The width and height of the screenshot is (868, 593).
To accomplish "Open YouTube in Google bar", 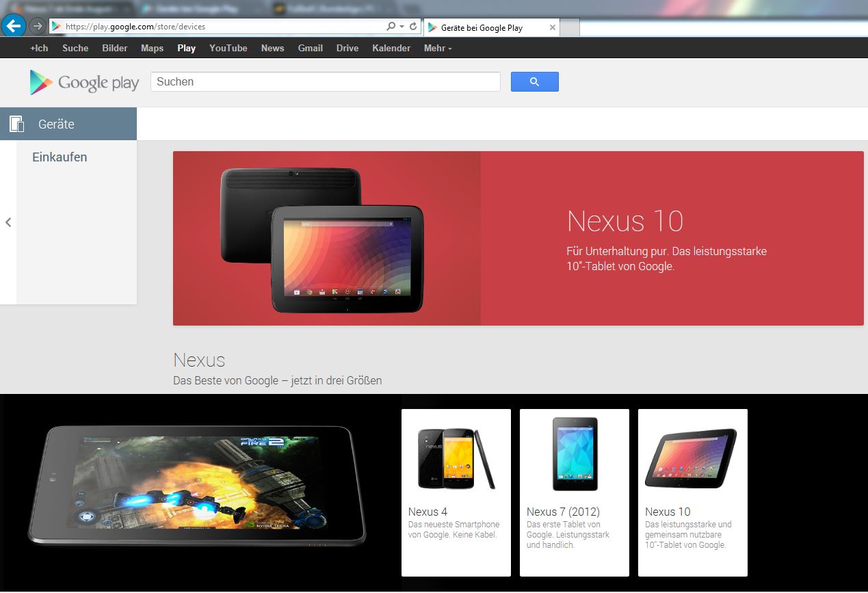I will (228, 48).
